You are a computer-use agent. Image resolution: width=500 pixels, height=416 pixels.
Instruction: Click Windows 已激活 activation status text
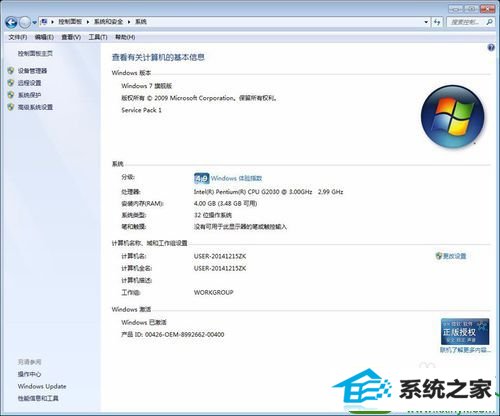[x=144, y=322]
